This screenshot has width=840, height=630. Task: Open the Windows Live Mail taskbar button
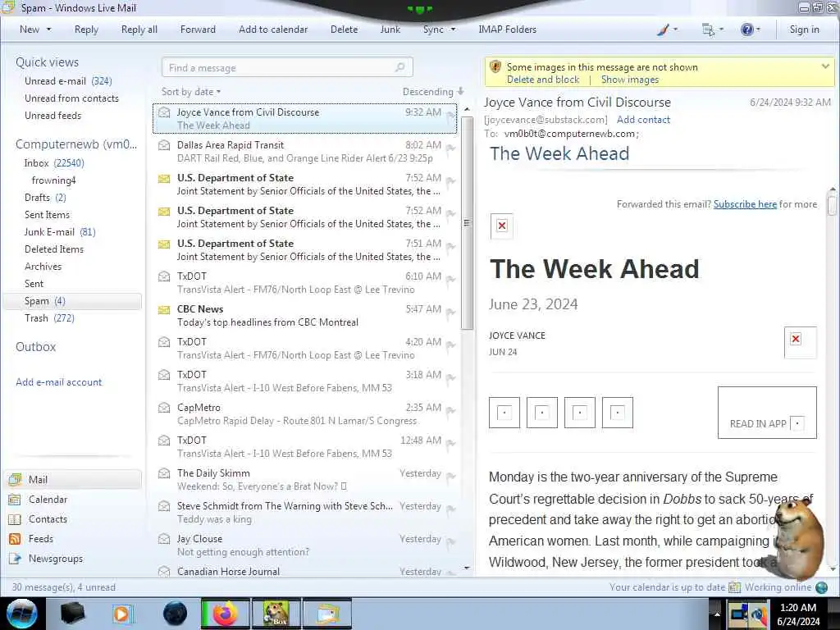point(328,614)
